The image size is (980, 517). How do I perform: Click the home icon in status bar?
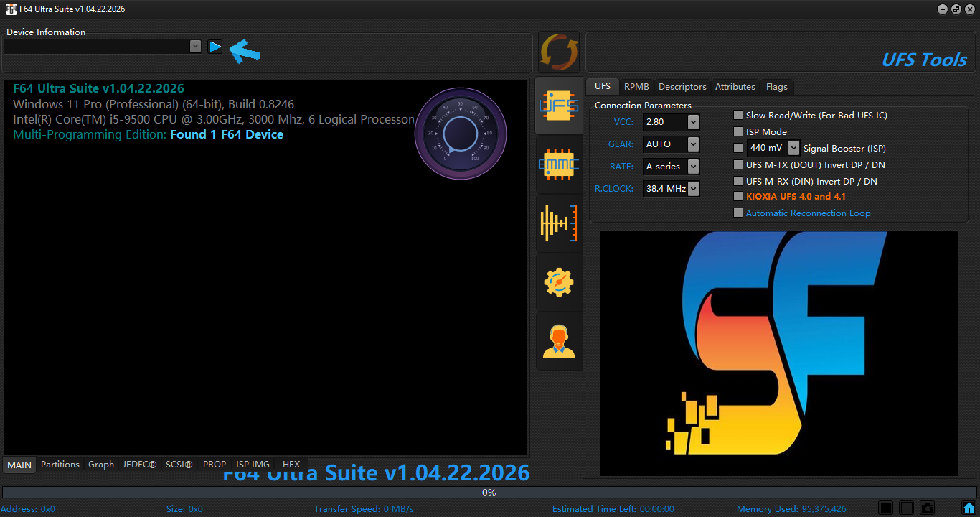pyautogui.click(x=969, y=508)
